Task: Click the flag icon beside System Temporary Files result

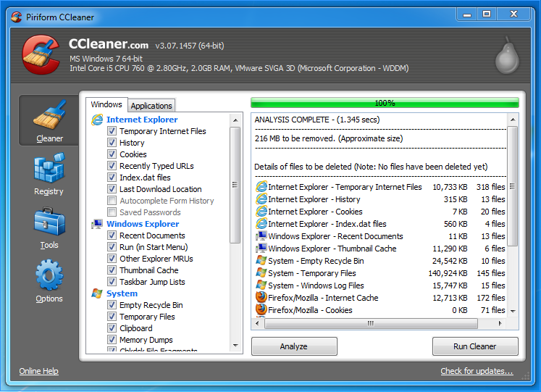Action: coord(261,273)
